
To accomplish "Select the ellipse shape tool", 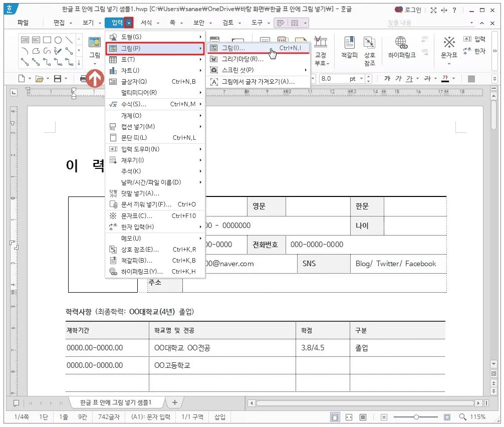I will pyautogui.click(x=58, y=40).
